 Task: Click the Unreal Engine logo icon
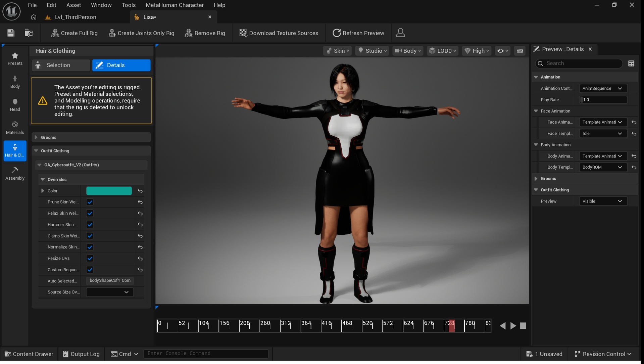coord(12,11)
